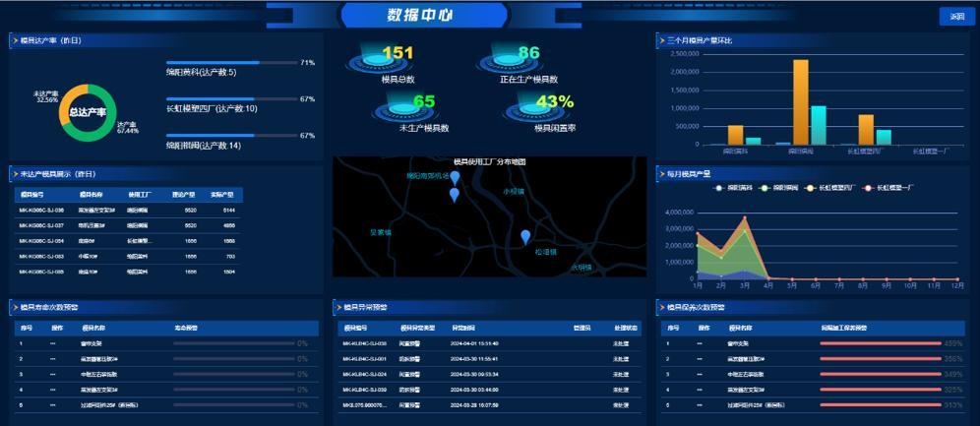The image size is (980, 426).
Task: Click 实际产量 column header in 未达产模具展示 table
Action: coord(221,195)
